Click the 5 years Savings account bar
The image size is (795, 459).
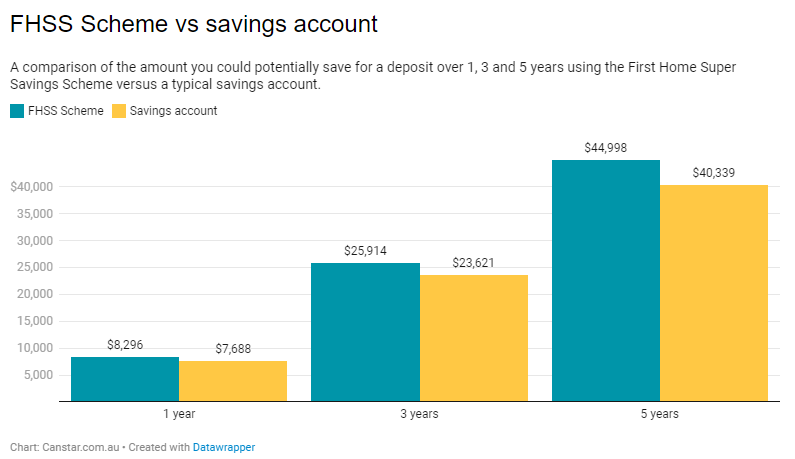713,293
